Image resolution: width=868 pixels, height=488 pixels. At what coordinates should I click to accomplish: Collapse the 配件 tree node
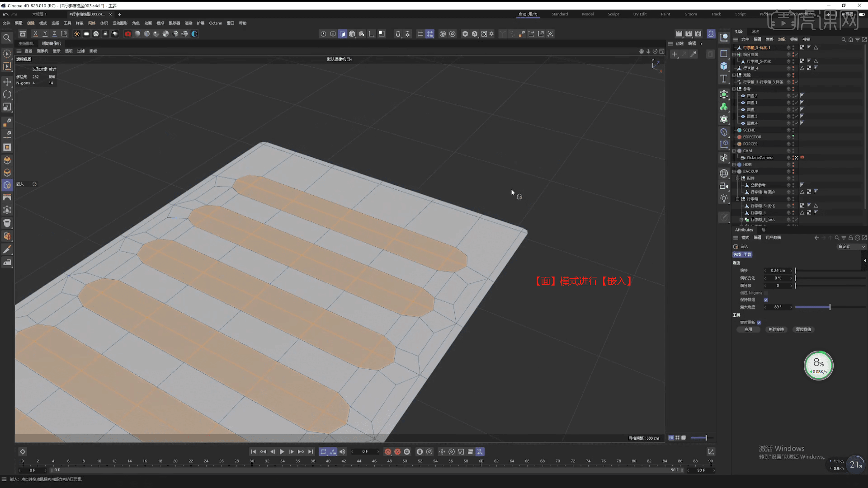coord(738,178)
